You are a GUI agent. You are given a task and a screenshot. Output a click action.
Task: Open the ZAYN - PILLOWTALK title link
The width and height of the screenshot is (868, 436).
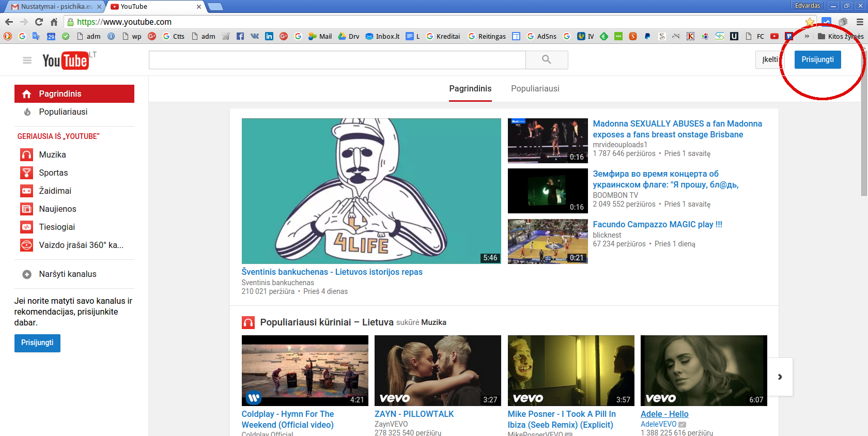point(414,414)
